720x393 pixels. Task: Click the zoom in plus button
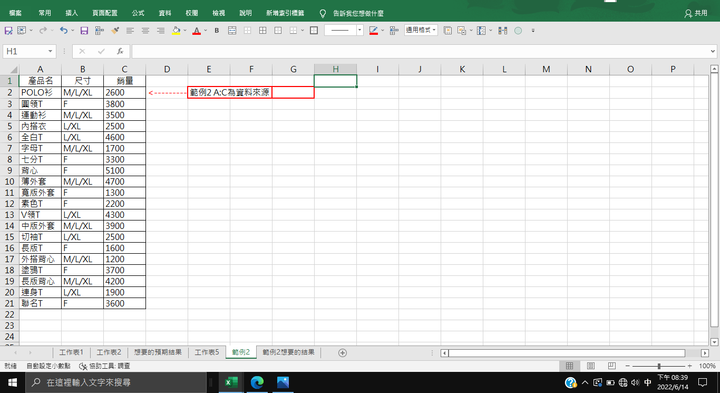click(689, 366)
